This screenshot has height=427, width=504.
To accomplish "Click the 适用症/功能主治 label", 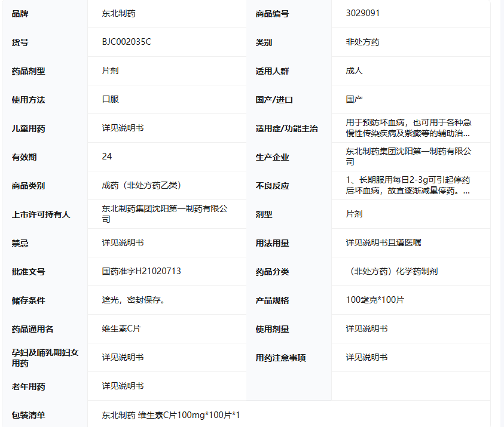I will tap(287, 128).
